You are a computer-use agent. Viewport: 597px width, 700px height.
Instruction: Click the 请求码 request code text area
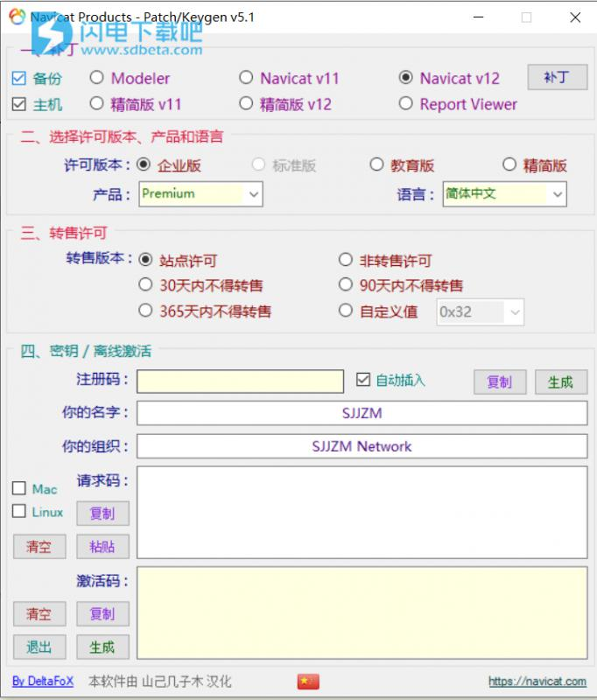[362, 513]
